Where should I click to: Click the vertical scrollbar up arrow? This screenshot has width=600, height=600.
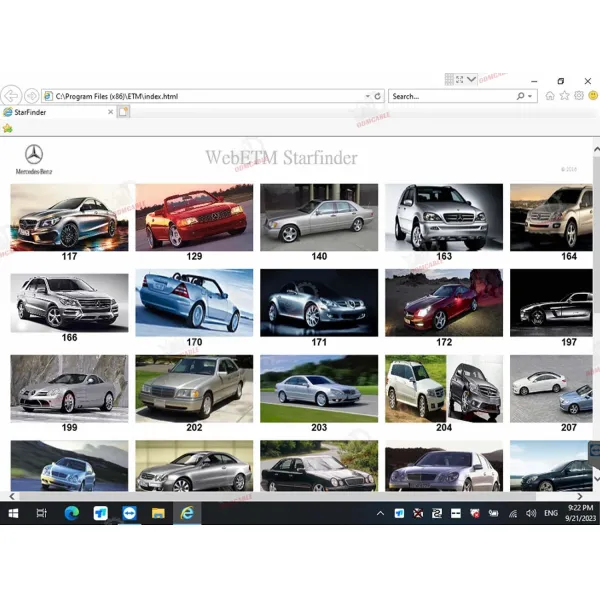click(x=596, y=150)
